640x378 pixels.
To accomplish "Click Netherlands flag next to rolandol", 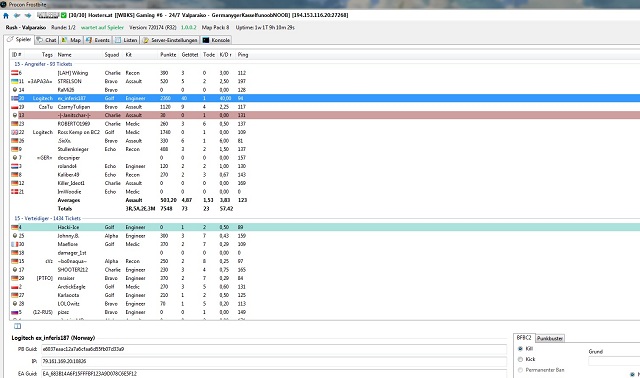I will [14, 166].
